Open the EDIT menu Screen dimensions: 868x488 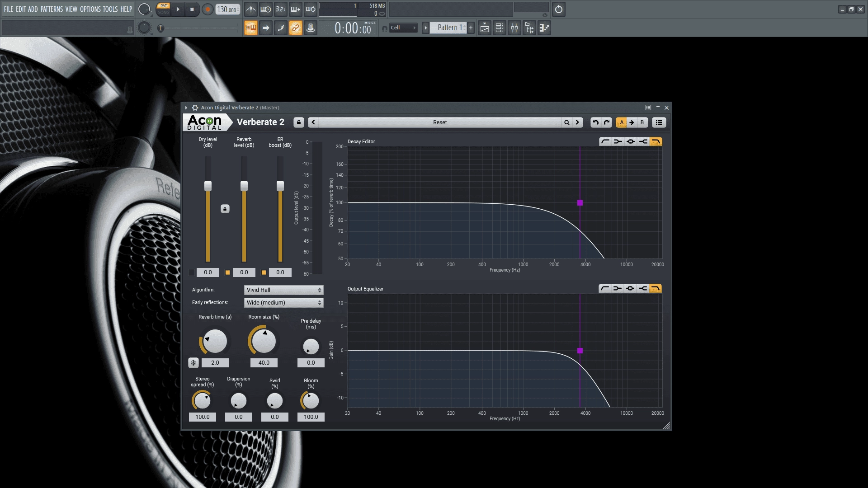point(21,9)
